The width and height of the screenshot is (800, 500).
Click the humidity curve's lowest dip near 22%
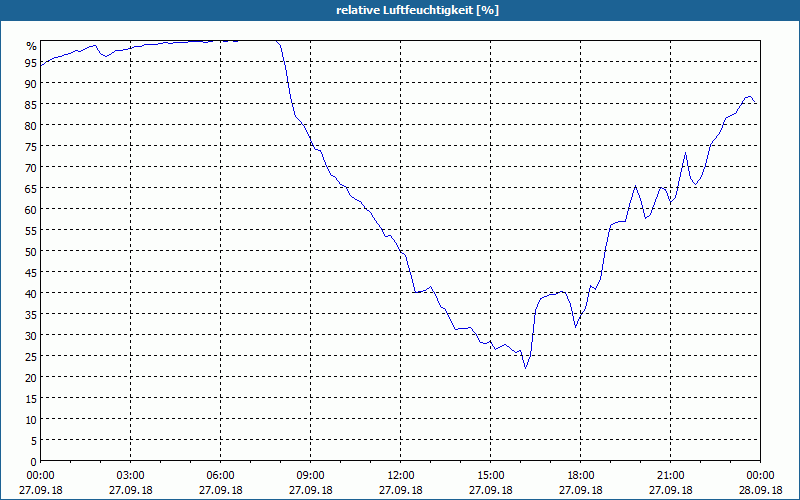(x=526, y=367)
